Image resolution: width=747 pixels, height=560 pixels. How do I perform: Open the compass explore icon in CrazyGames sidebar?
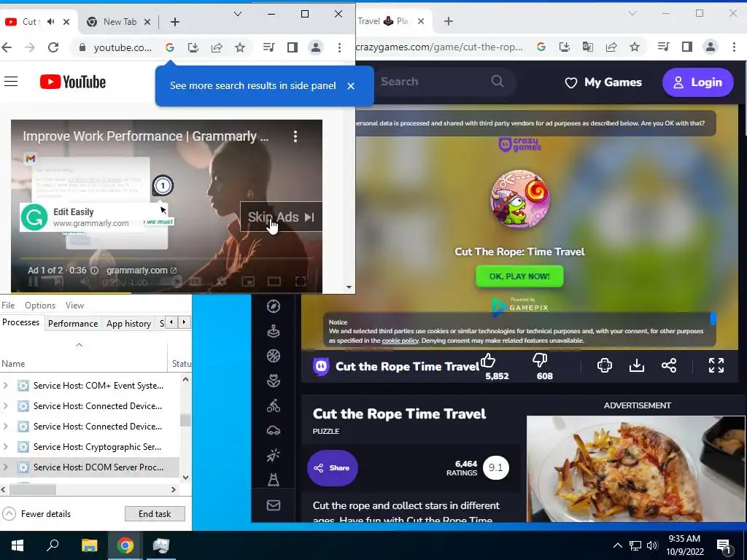(x=274, y=306)
